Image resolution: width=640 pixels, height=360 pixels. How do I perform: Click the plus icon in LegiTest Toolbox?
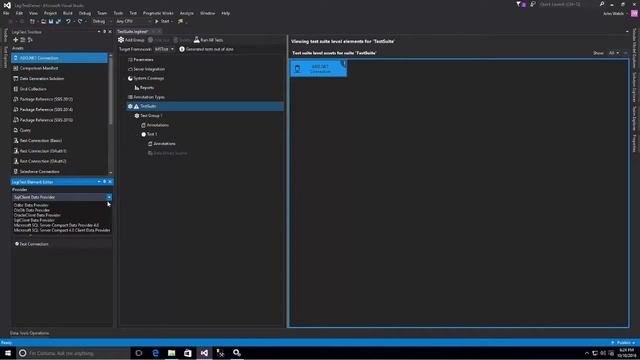[x=16, y=40]
